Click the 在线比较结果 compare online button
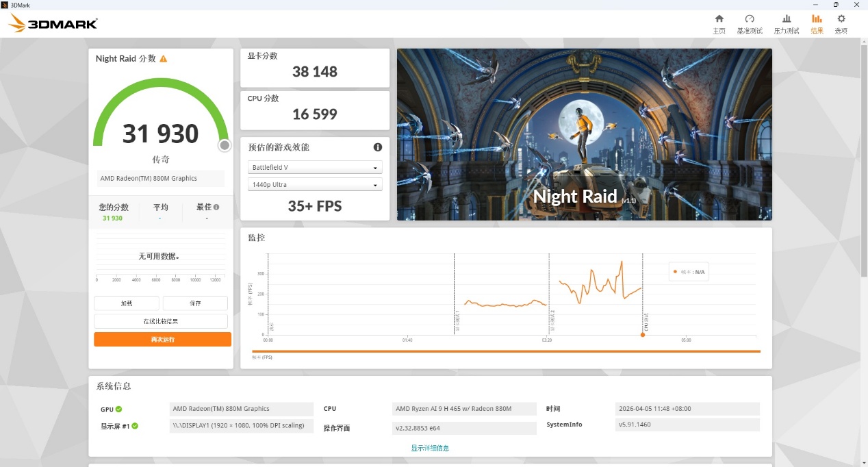The width and height of the screenshot is (868, 467). [161, 321]
